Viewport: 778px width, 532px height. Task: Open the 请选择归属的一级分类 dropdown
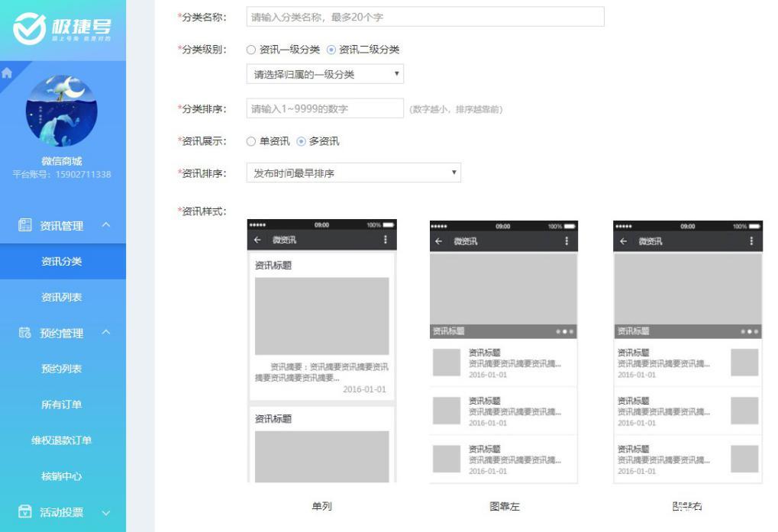tap(324, 74)
